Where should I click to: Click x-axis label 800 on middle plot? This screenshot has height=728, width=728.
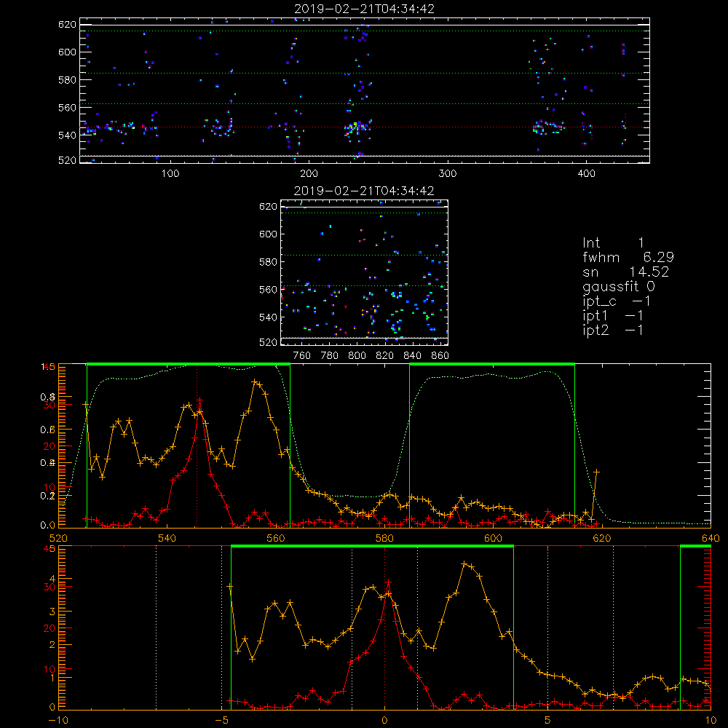pos(357,356)
